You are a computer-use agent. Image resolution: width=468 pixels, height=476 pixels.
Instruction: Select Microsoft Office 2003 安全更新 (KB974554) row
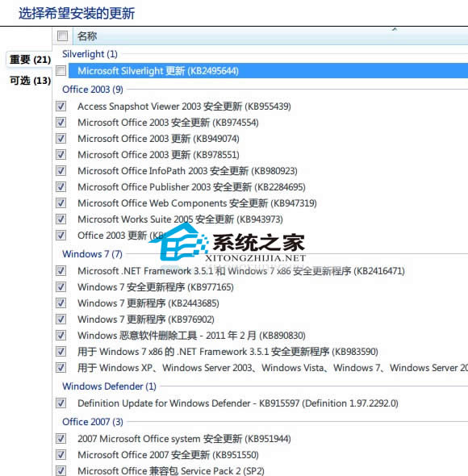[x=168, y=123]
